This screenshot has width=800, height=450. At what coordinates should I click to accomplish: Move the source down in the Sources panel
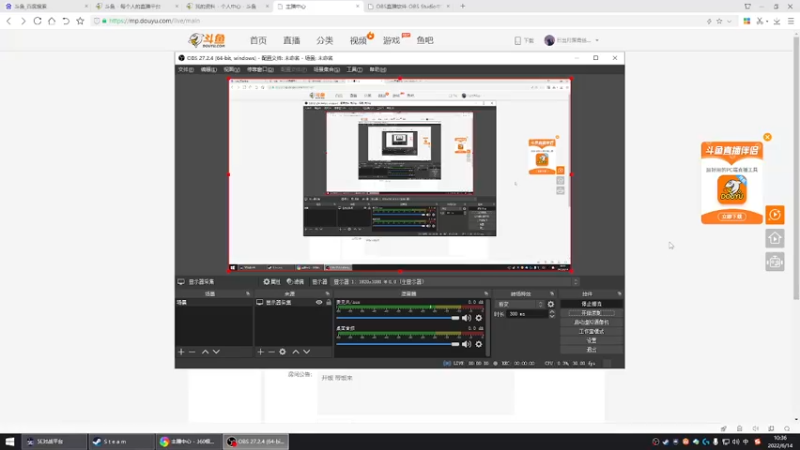coord(307,352)
